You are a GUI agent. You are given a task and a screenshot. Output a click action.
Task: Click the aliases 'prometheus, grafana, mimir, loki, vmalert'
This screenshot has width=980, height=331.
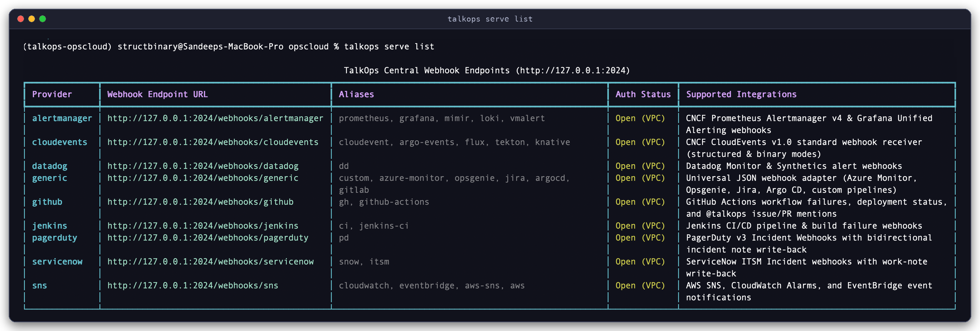pyautogui.click(x=442, y=118)
